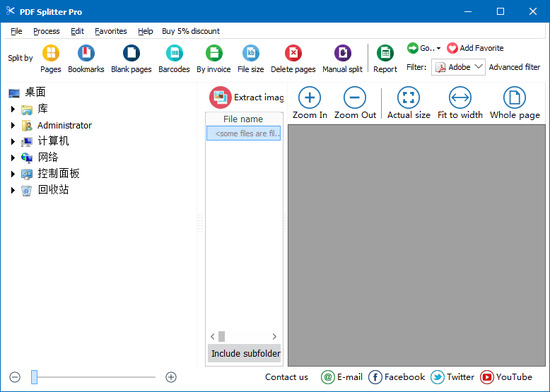Click Extract images button

tap(246, 97)
